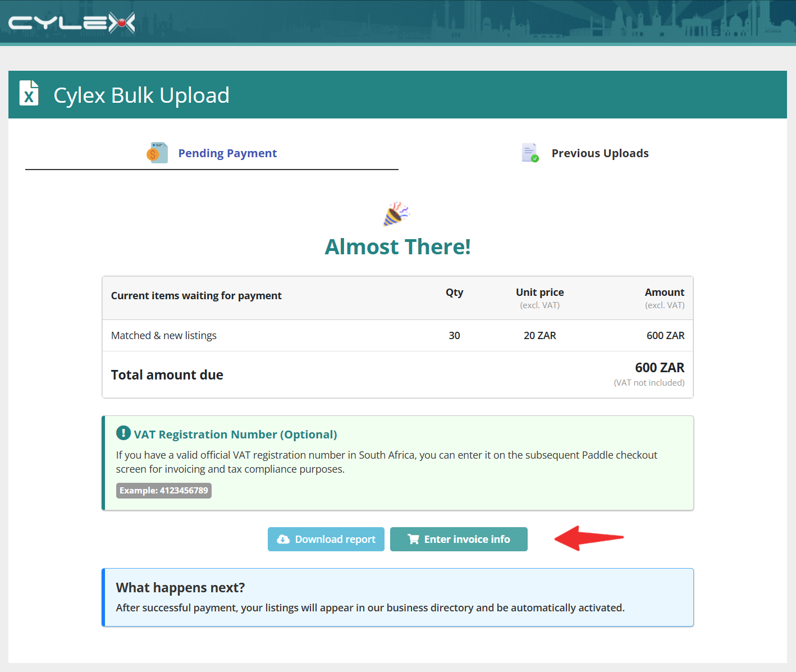
Task: Click the party popper celebration icon
Action: click(x=396, y=214)
